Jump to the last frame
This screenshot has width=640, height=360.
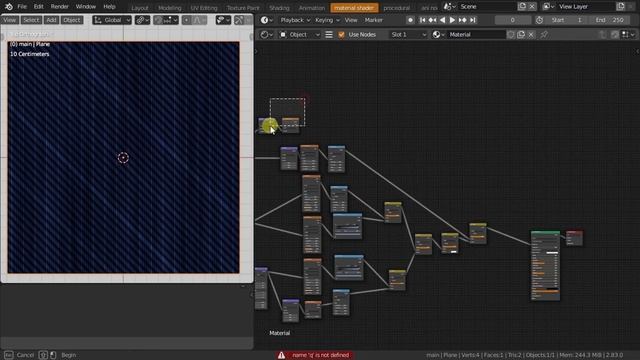[x=473, y=20]
